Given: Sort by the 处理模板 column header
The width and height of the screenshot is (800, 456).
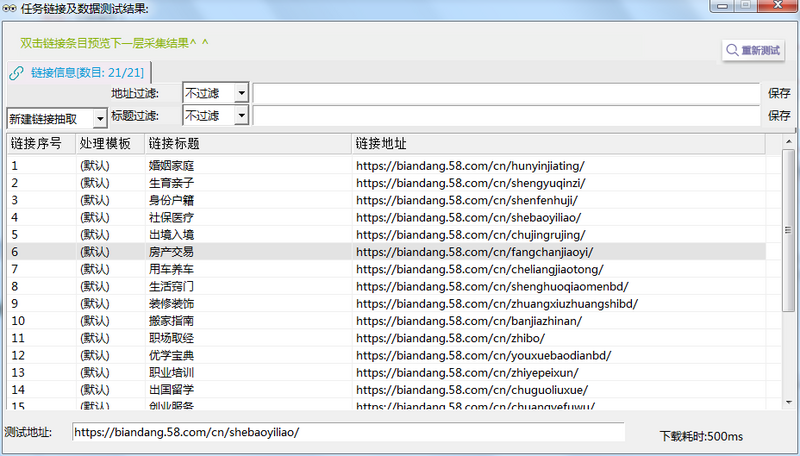Looking at the screenshot, I should pyautogui.click(x=110, y=144).
